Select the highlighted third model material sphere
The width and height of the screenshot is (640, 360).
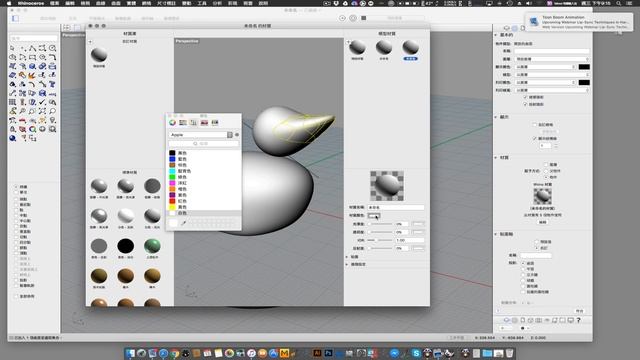(x=411, y=47)
